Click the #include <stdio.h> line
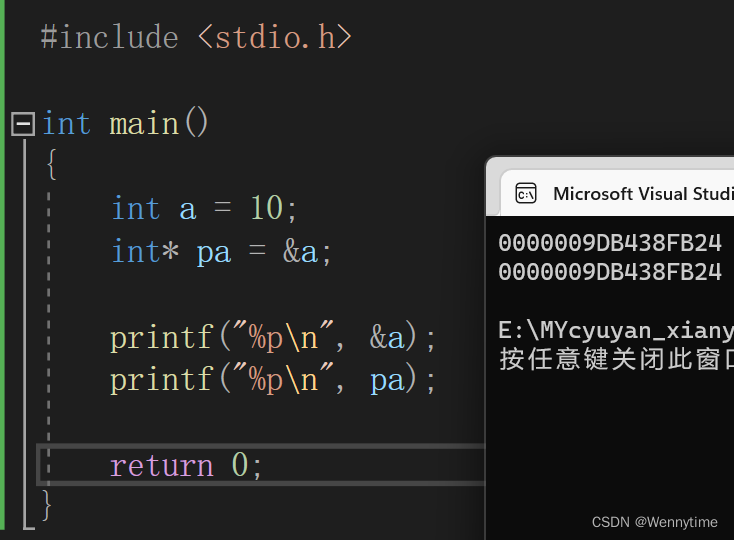This screenshot has height=540, width=734. [196, 37]
